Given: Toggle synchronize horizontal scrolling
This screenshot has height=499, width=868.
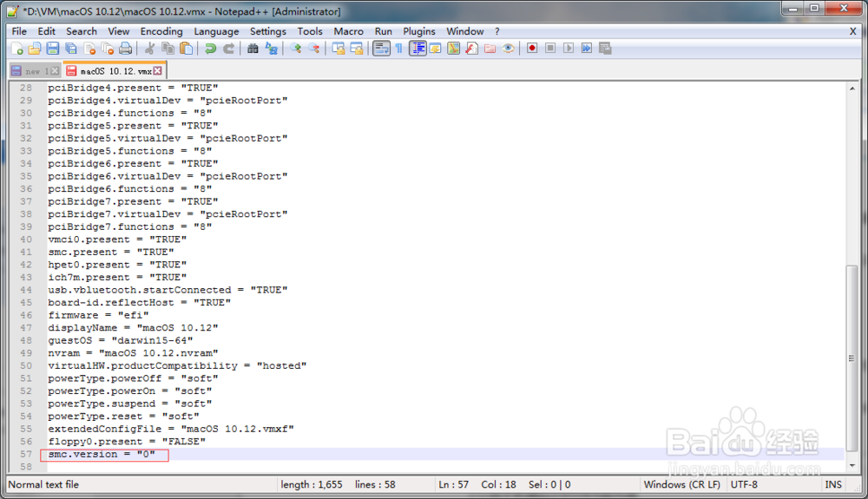Looking at the screenshot, I should [357, 49].
